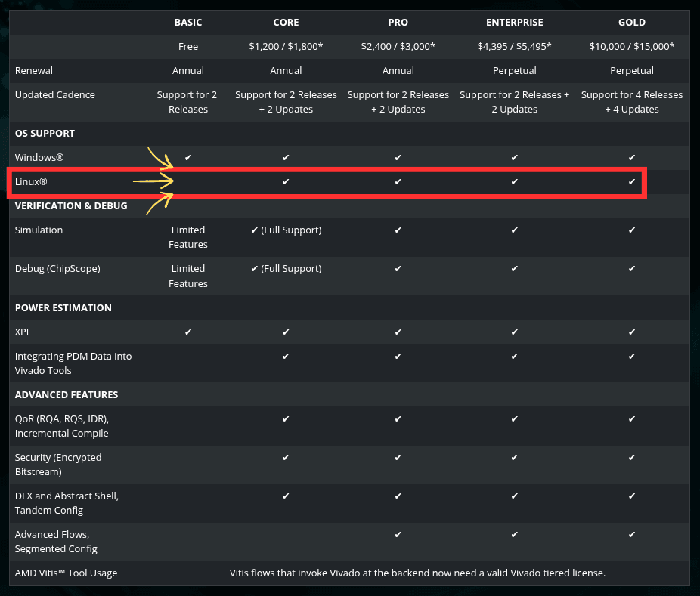Screen dimensions: 700x596
Task: Click the 'XPE' row label
Action: (x=23, y=332)
